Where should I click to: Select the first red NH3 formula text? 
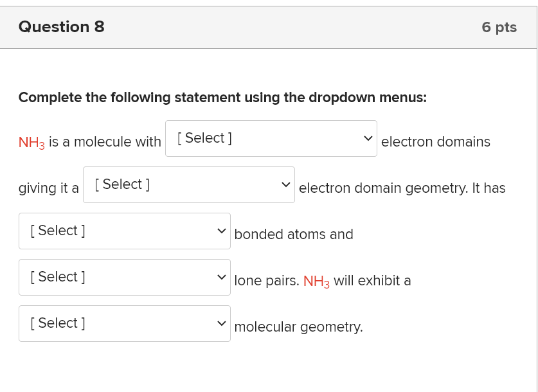click(31, 141)
